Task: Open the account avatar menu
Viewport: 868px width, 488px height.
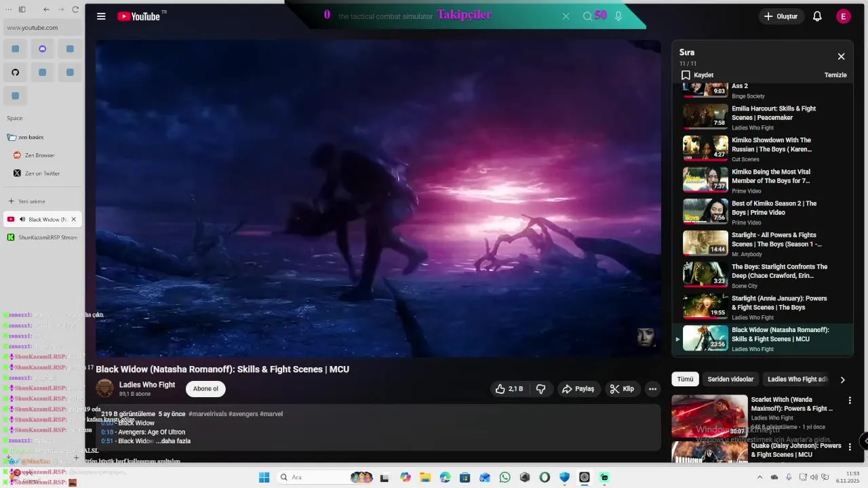Action: tap(844, 16)
